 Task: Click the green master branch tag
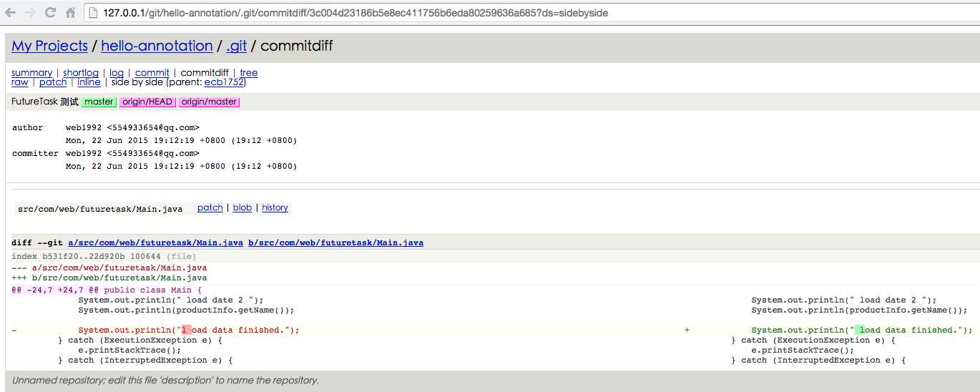click(x=99, y=102)
